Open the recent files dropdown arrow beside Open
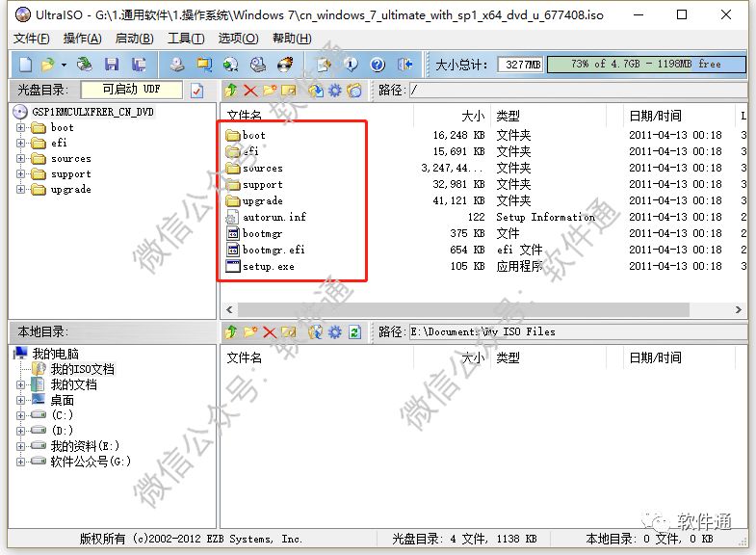Image resolution: width=756 pixels, height=555 pixels. point(64,65)
